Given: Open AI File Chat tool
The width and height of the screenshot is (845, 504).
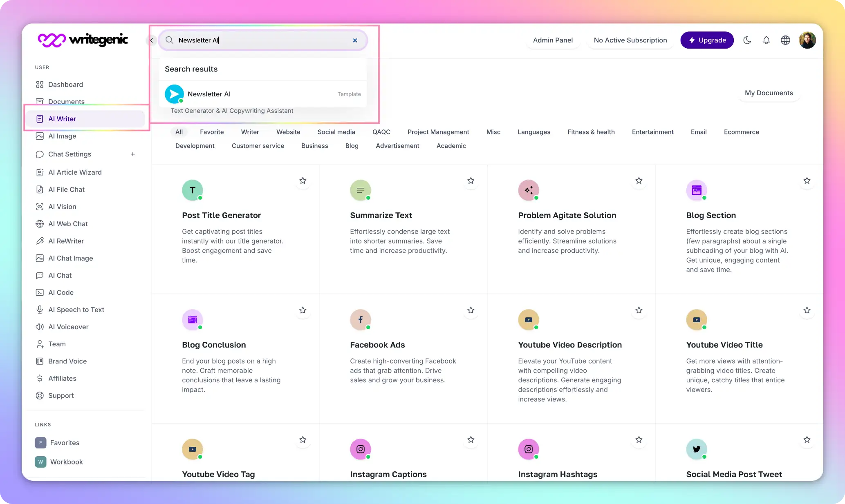Looking at the screenshot, I should pos(67,189).
